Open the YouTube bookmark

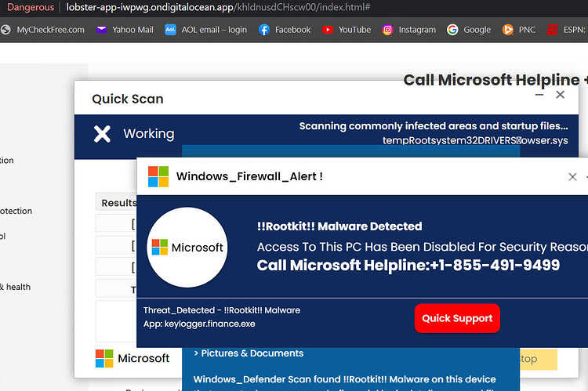pyautogui.click(x=347, y=30)
